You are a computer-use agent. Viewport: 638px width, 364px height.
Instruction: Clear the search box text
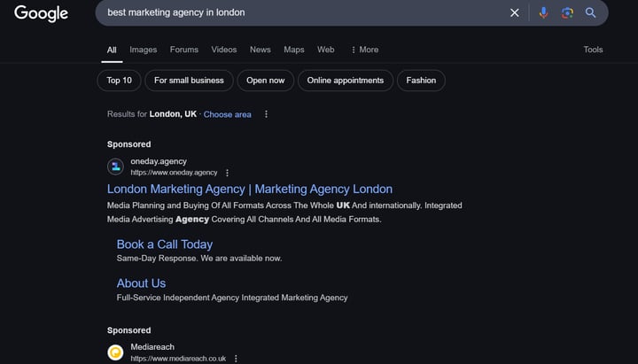515,13
